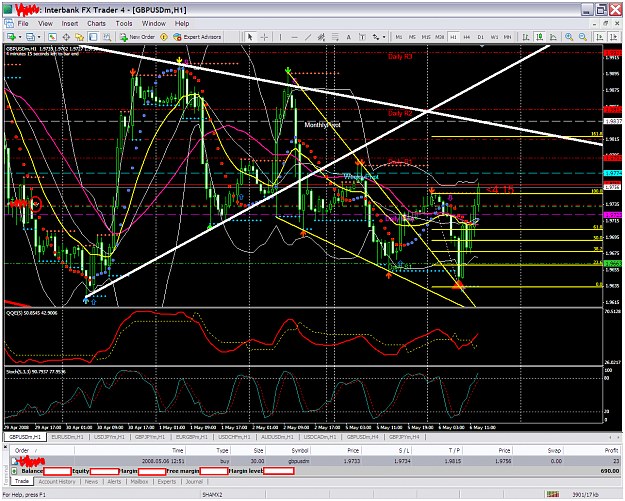
Task: Open the News terminal tab
Action: click(x=91, y=481)
